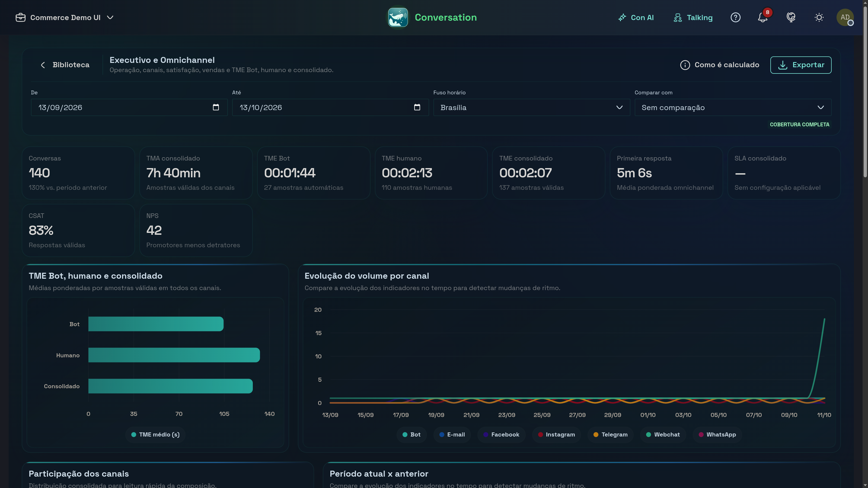Open calendar picker in De date field
Image resolution: width=868 pixels, height=488 pixels.
pos(216,107)
